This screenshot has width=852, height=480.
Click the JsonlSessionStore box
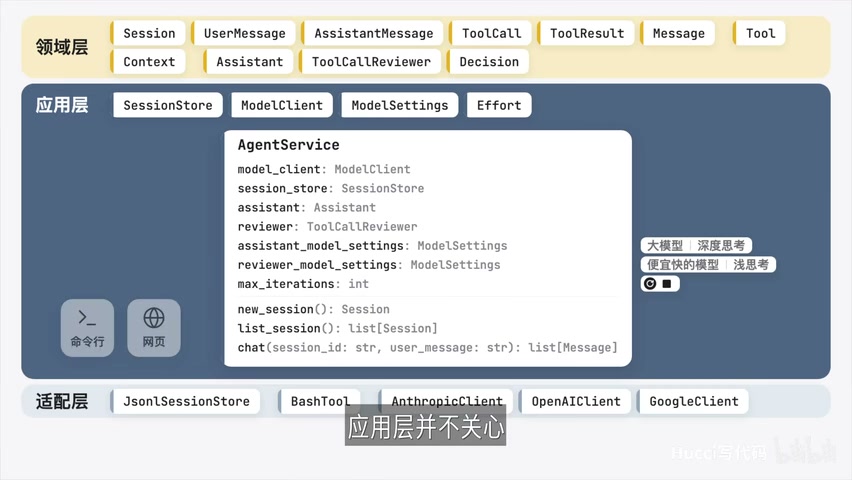pos(186,401)
